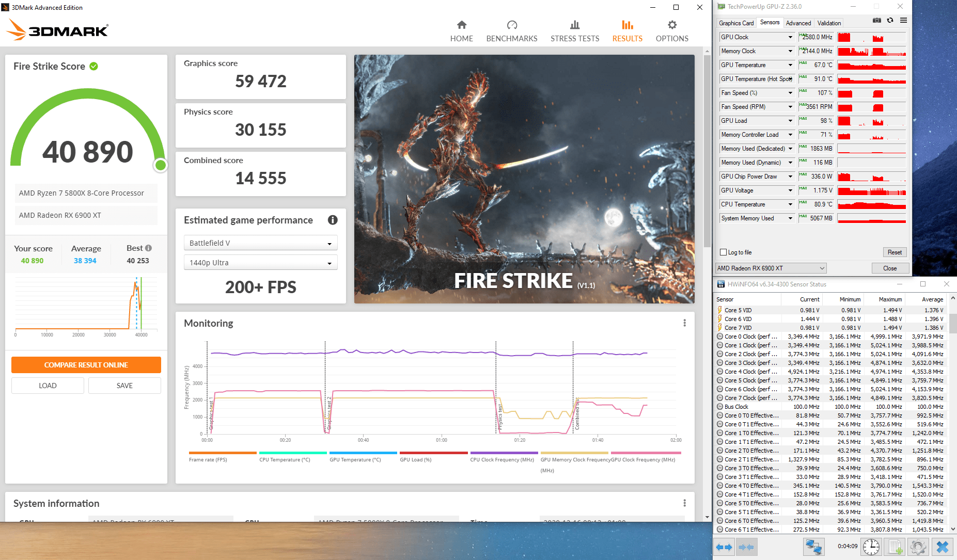The height and width of the screenshot is (560, 957).
Task: Open the Memory Controller Load dropdown arrow
Action: (790, 135)
